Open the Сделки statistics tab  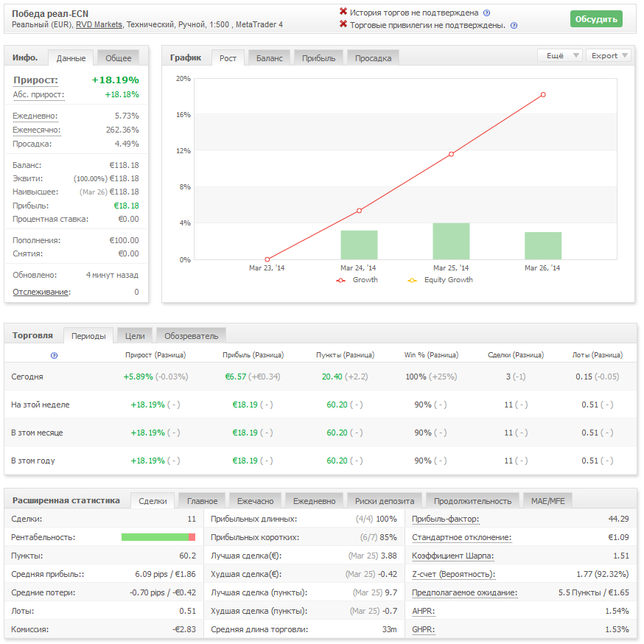pos(153,501)
